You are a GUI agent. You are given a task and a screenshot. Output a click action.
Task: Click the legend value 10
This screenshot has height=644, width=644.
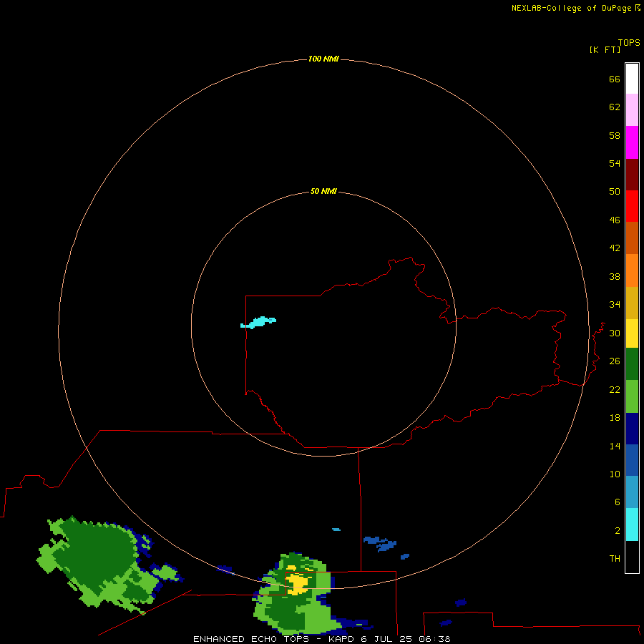click(x=615, y=474)
